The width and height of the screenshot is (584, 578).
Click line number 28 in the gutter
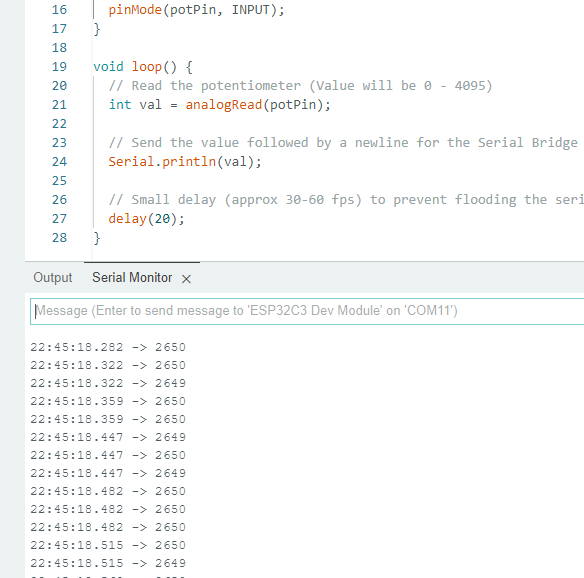(x=59, y=238)
